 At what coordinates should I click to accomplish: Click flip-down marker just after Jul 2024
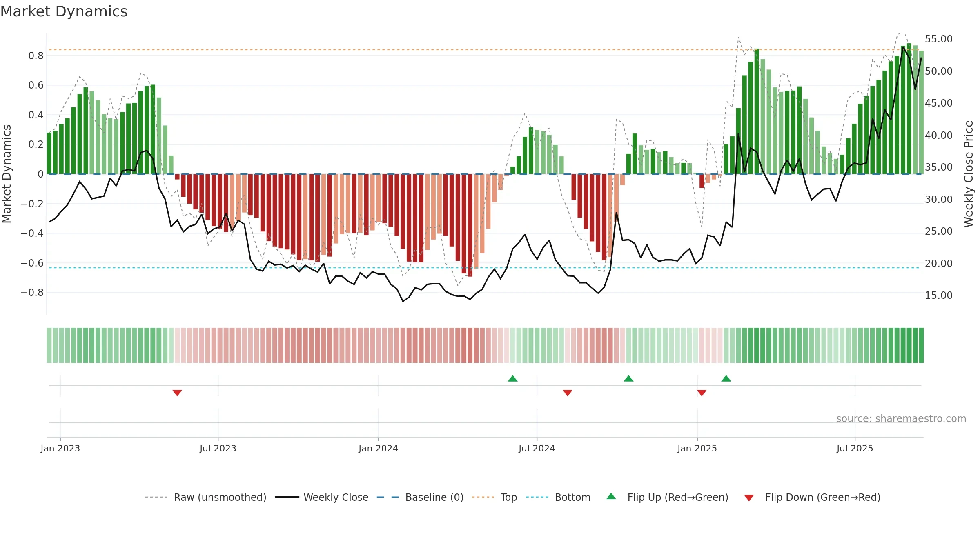pos(568,393)
